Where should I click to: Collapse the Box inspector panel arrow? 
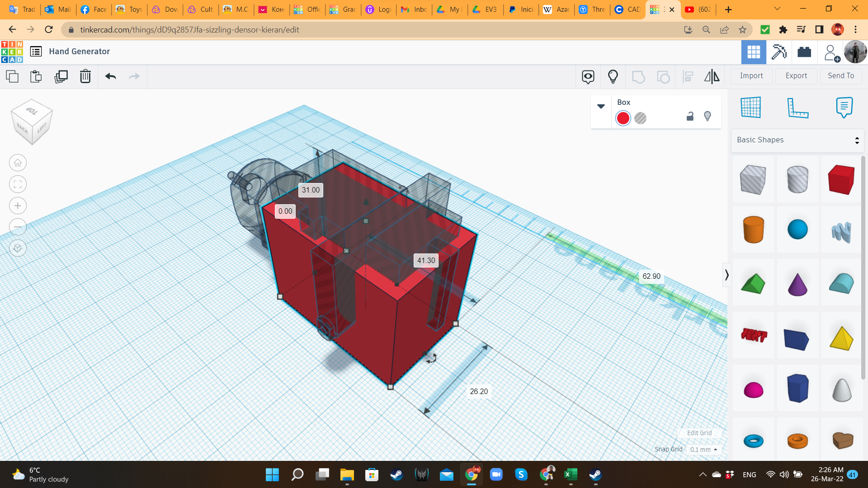601,106
